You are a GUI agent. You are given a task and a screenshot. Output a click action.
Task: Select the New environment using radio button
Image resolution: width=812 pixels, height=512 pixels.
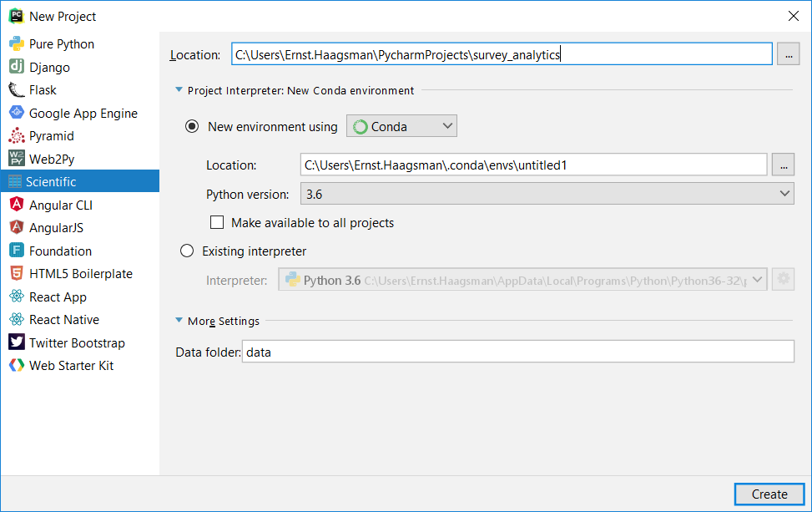[x=192, y=126]
